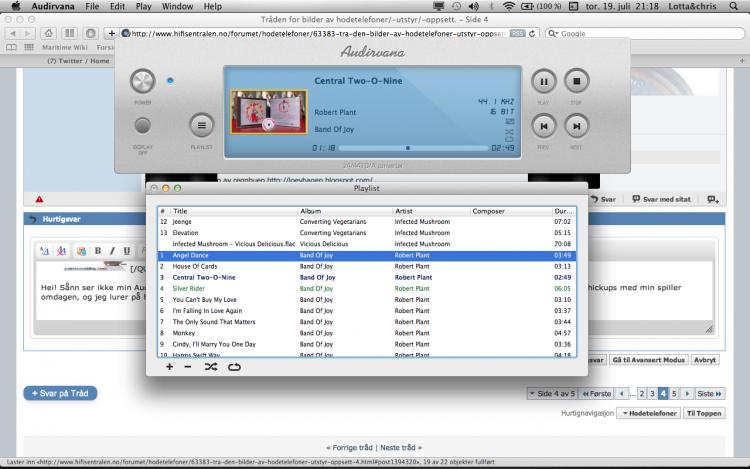
Task: Open Hodetelefoner quick navigation dropdown
Action: point(649,413)
